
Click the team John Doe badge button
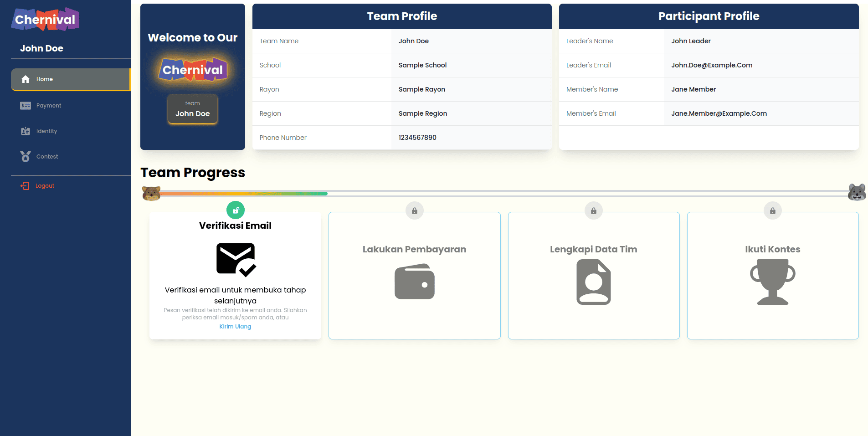point(193,109)
